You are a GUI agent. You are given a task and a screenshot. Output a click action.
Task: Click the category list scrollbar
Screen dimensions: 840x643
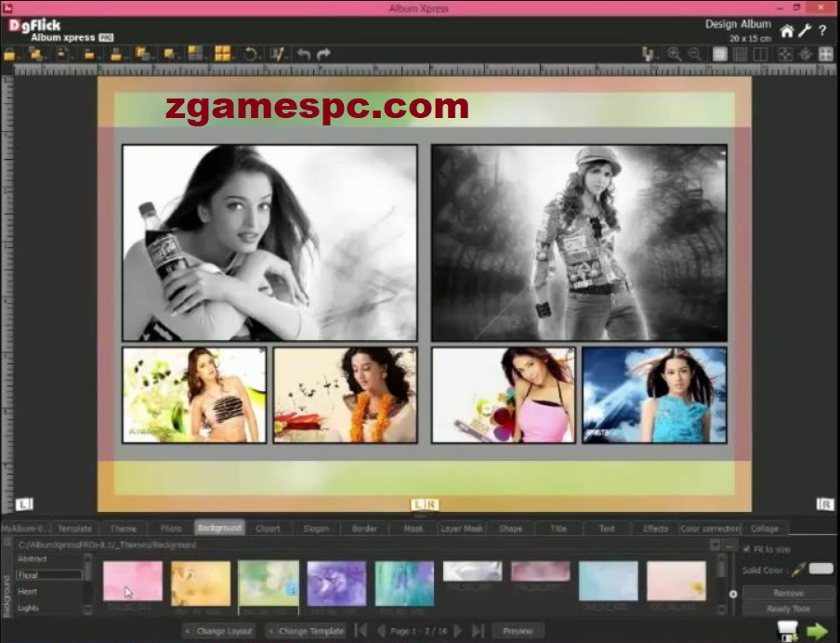pyautogui.click(x=88, y=584)
